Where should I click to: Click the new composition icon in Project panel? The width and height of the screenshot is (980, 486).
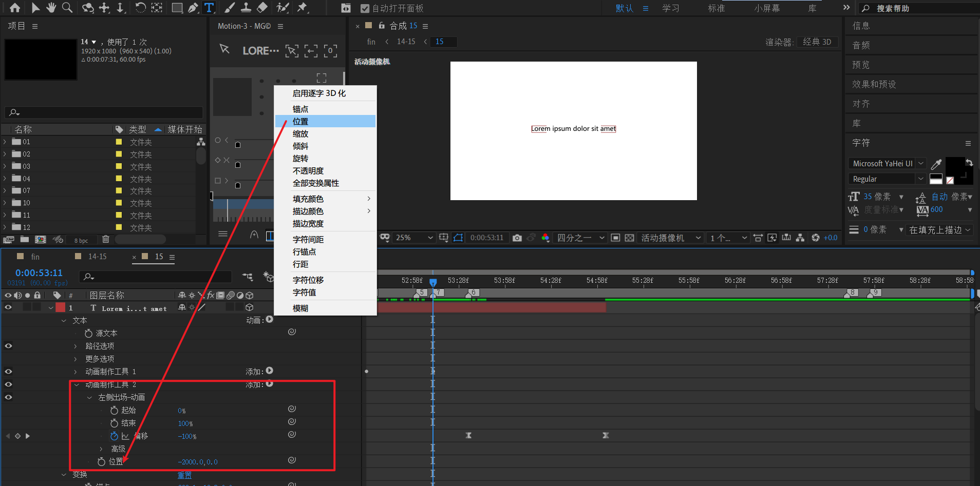pos(41,239)
